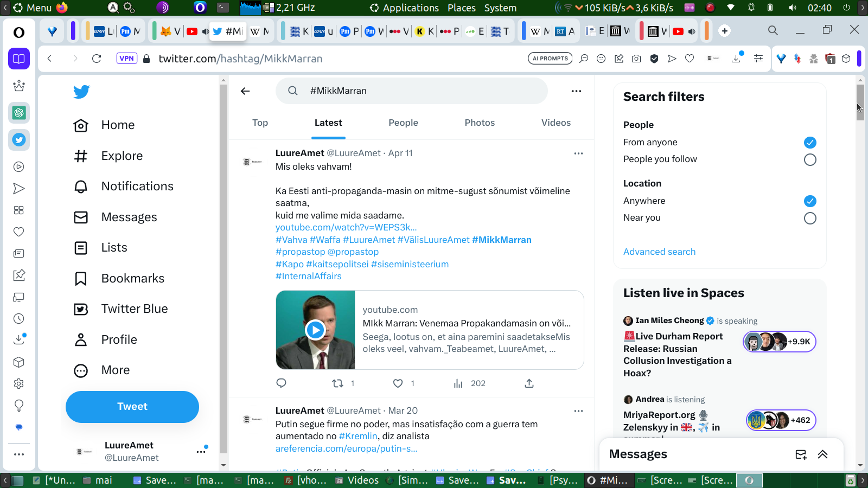
Task: Select the Anywhere location filter
Action: [810, 201]
